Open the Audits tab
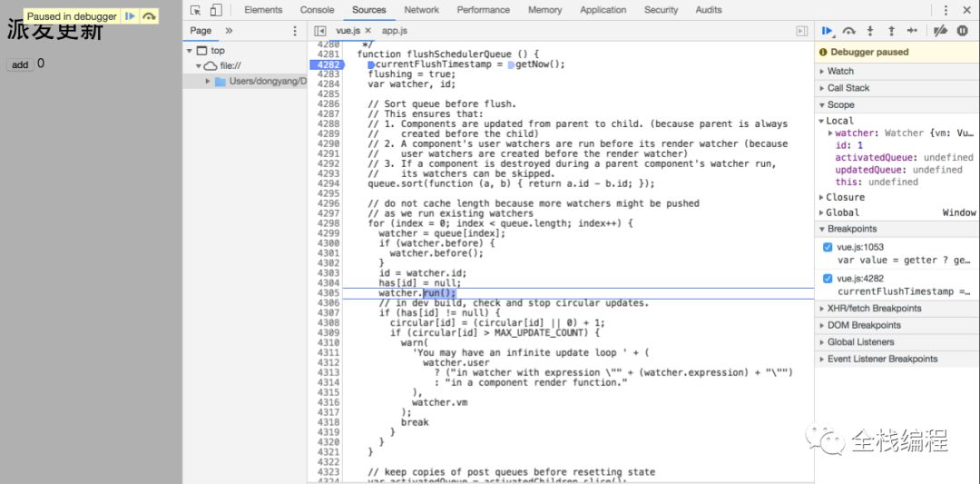The height and width of the screenshot is (484, 980). pyautogui.click(x=708, y=10)
